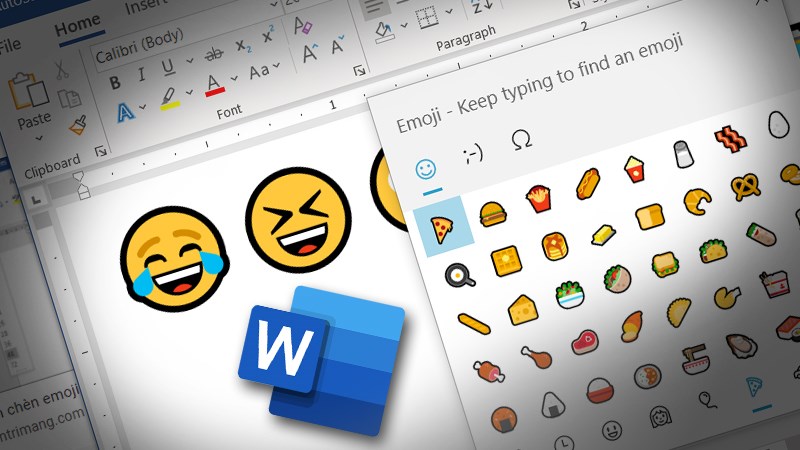This screenshot has width=800, height=450.
Task: Insert the frying pan with egg emoji
Action: pyautogui.click(x=459, y=276)
